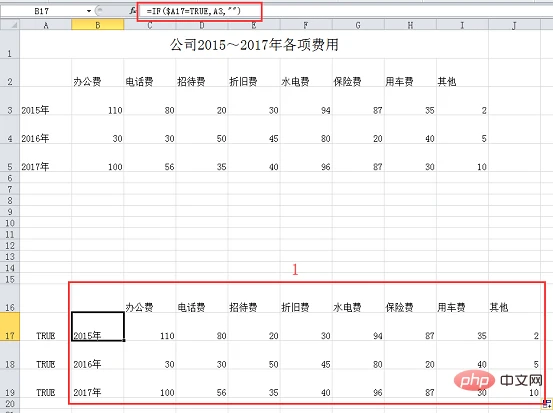This screenshot has height=413, width=553.
Task: Select row 10 header
Action: pyautogui.click(x=10, y=223)
